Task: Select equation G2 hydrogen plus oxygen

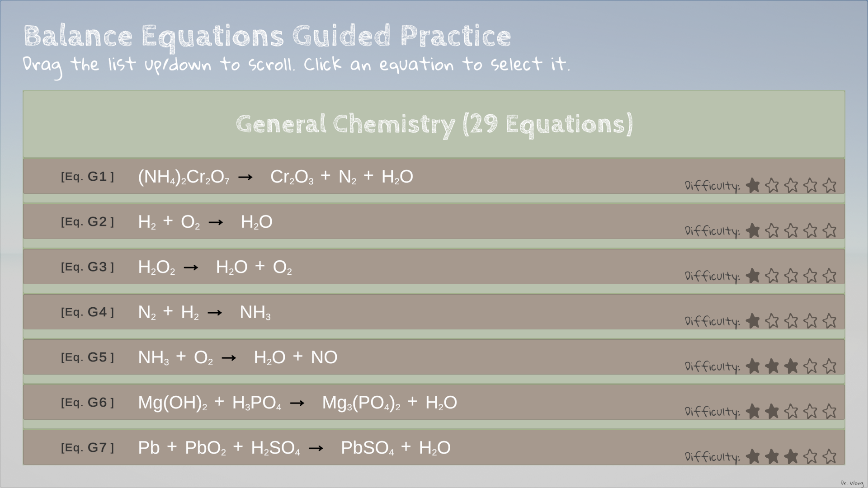Action: click(x=205, y=222)
